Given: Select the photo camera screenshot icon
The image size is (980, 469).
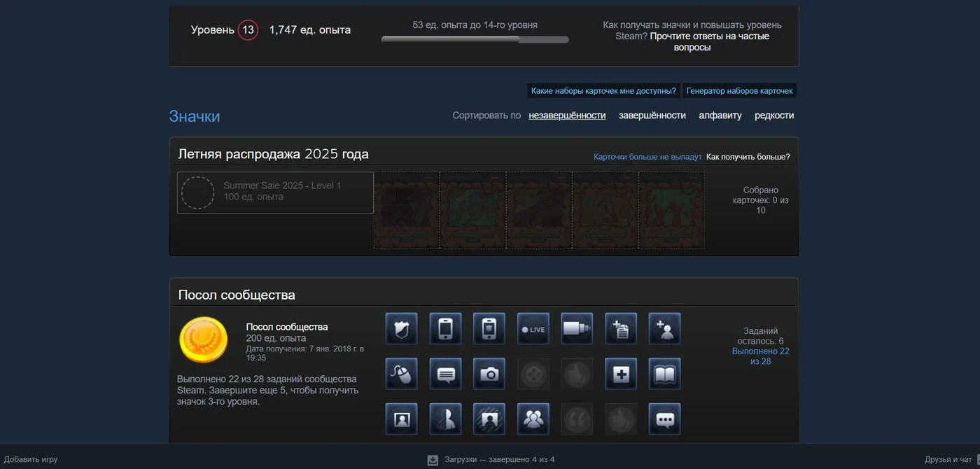Looking at the screenshot, I should pos(489,374).
